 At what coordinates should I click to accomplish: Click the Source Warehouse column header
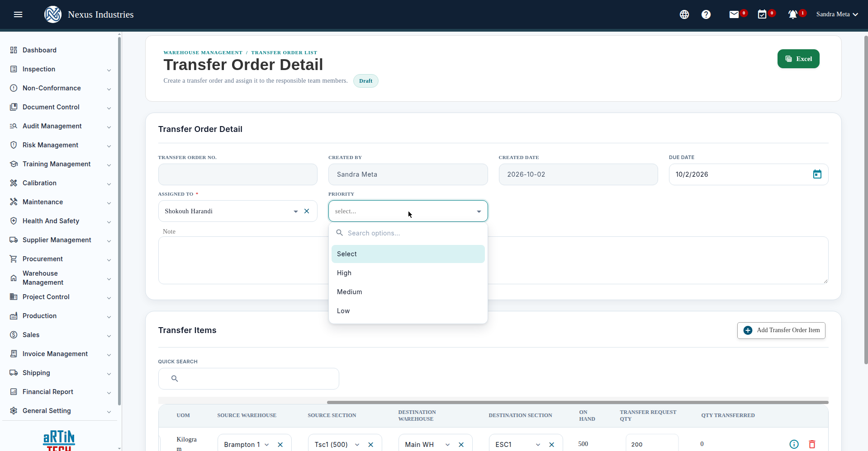click(x=247, y=415)
